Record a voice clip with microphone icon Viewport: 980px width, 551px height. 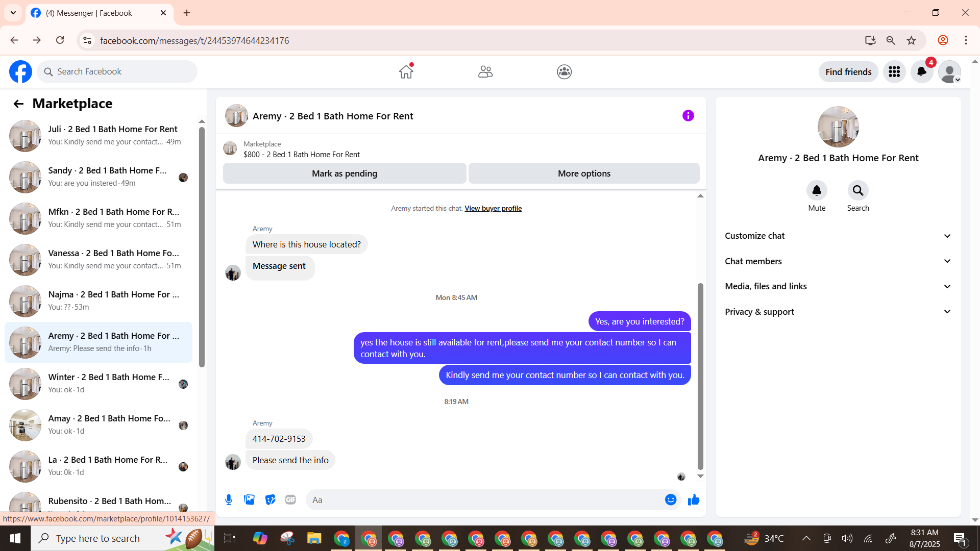coord(229,500)
